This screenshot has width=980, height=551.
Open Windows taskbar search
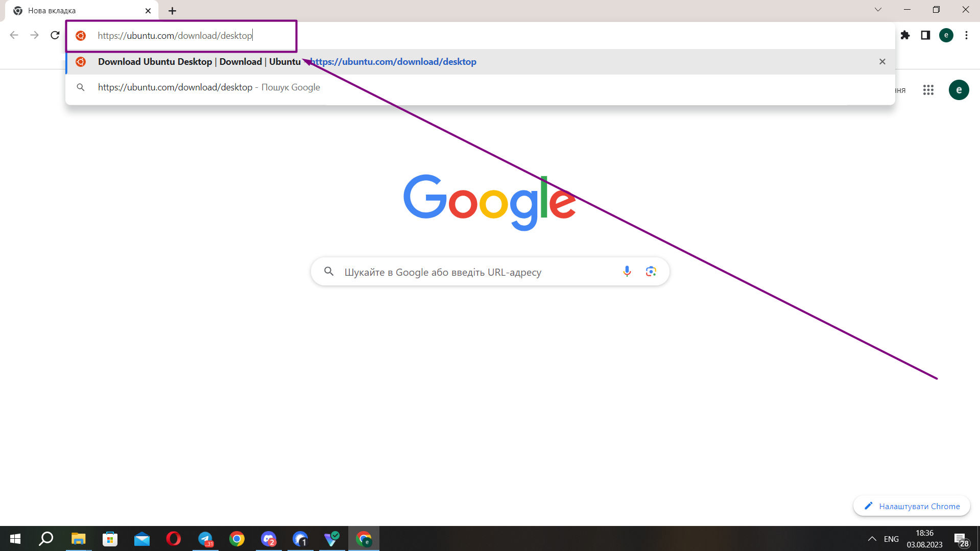(46, 539)
